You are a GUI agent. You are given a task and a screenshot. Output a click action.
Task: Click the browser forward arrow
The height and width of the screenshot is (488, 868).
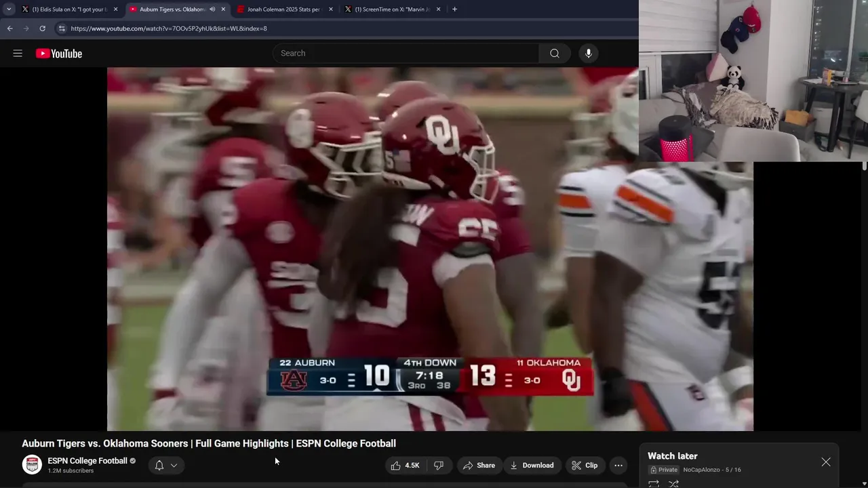pos(26,28)
